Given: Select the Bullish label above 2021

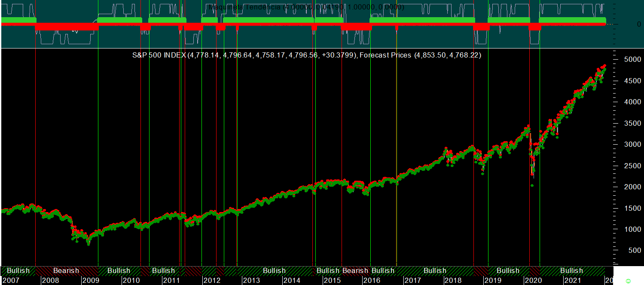Looking at the screenshot, I should [x=571, y=271].
